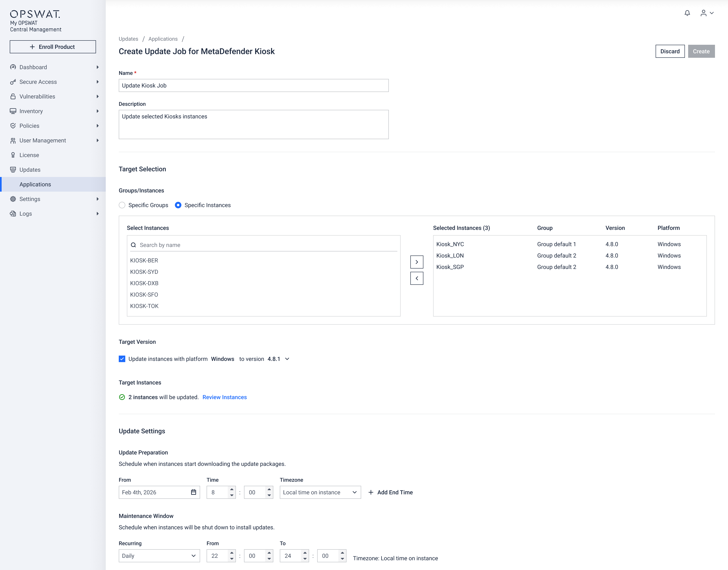This screenshot has width=728, height=570.
Task: Select the Specific Instances radio button
Action: coord(178,205)
